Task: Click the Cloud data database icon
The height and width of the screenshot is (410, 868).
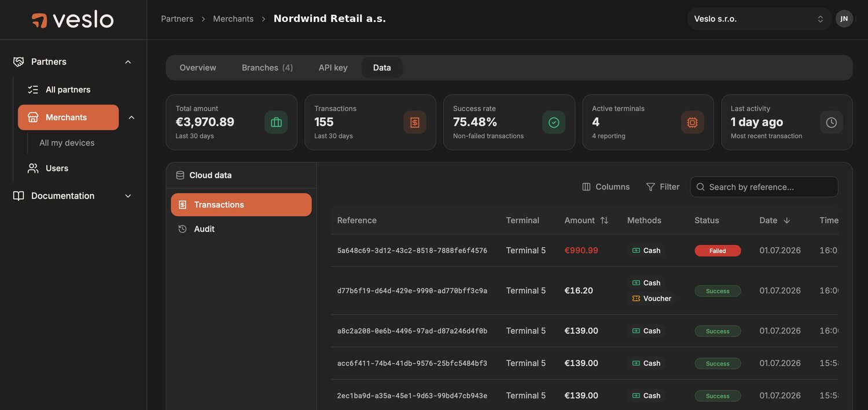Action: click(180, 175)
